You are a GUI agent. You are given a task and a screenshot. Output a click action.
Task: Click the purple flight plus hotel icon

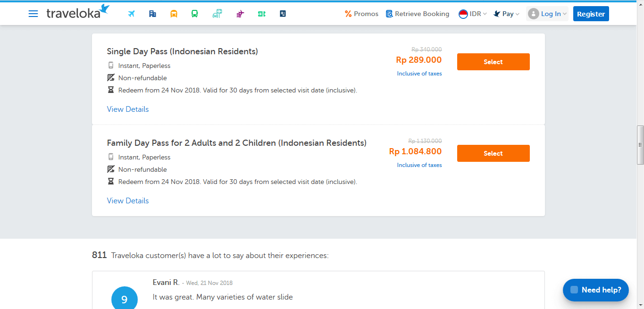tap(240, 14)
